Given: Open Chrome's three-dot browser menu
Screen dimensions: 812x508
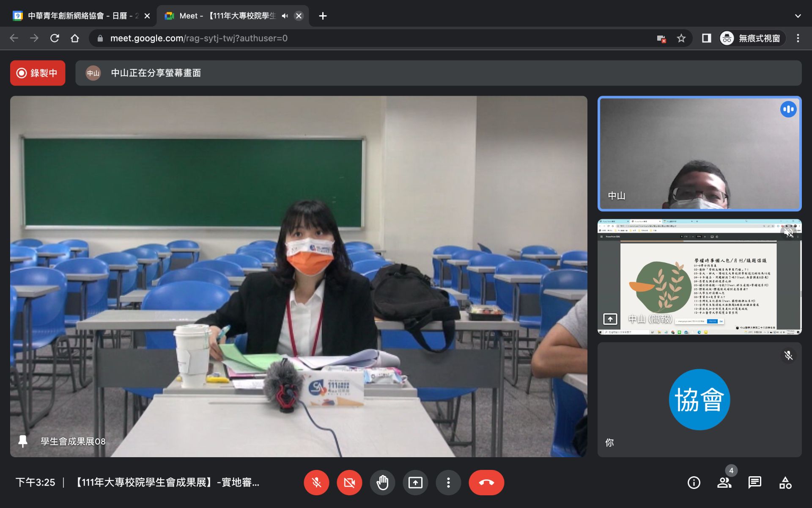Looking at the screenshot, I should 798,38.
